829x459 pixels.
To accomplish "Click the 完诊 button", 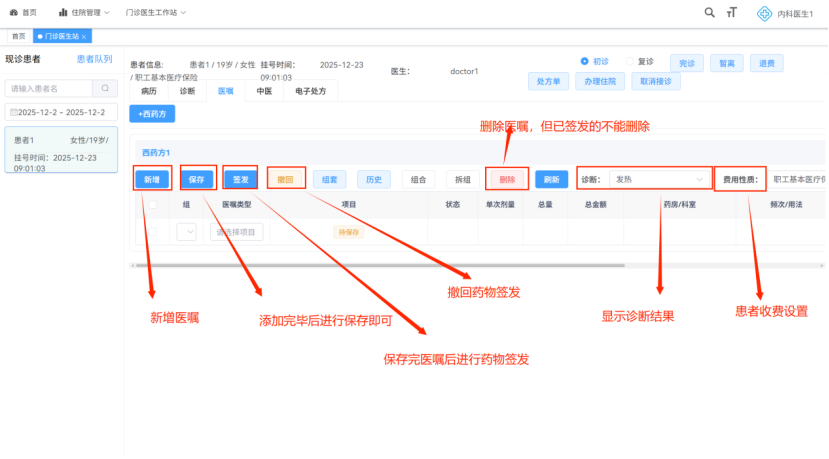I will [x=687, y=63].
